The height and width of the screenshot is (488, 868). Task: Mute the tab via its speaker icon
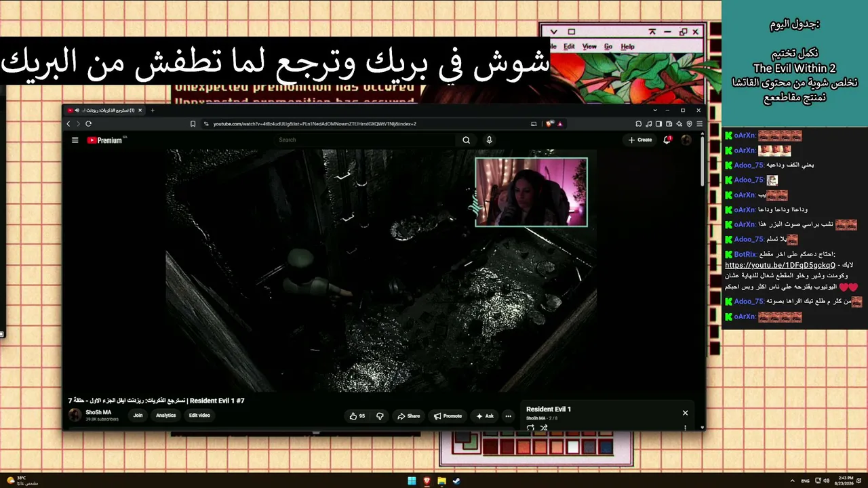[77, 110]
